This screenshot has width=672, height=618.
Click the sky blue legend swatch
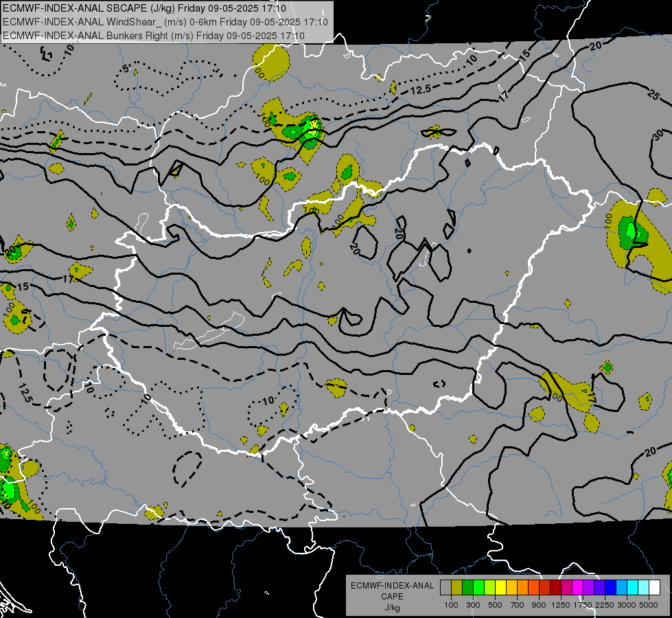point(621,588)
